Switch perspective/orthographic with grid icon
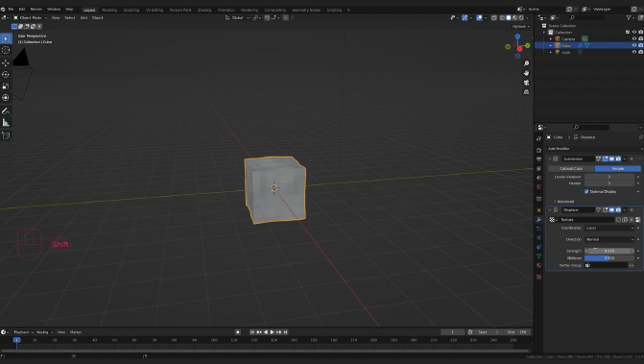Image resolution: width=644 pixels, height=364 pixels. (526, 92)
